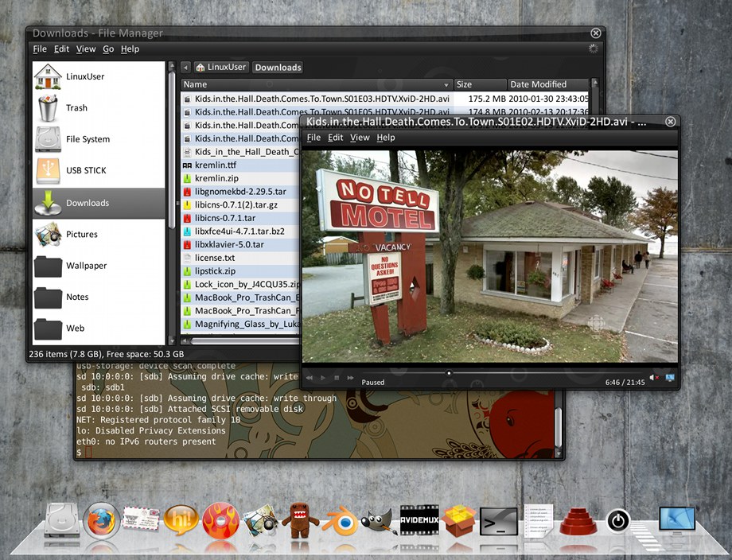732x560 pixels.
Task: Click rewind button in the video player
Action: click(x=309, y=378)
